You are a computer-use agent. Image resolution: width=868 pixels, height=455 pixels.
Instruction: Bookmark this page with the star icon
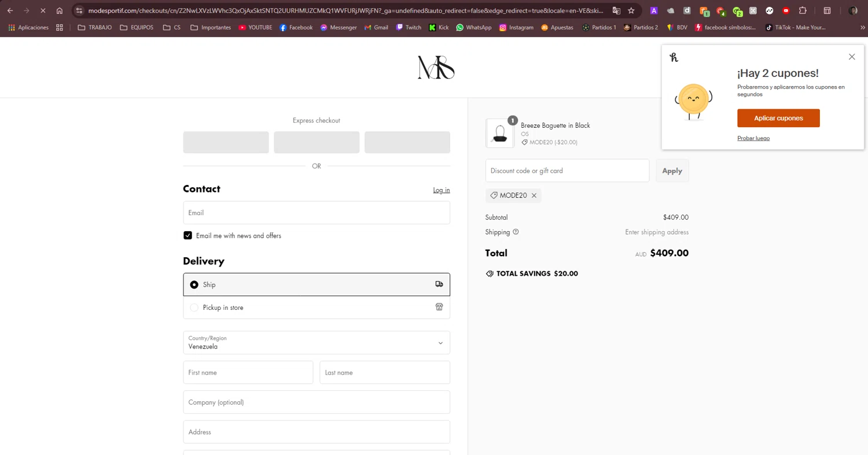pyautogui.click(x=631, y=10)
